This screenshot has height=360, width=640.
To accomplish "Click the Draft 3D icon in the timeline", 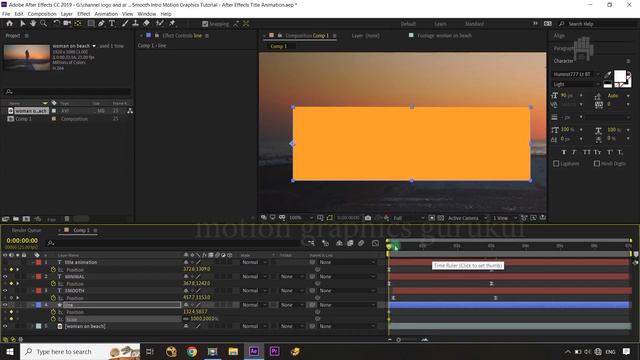I will tap(325, 243).
